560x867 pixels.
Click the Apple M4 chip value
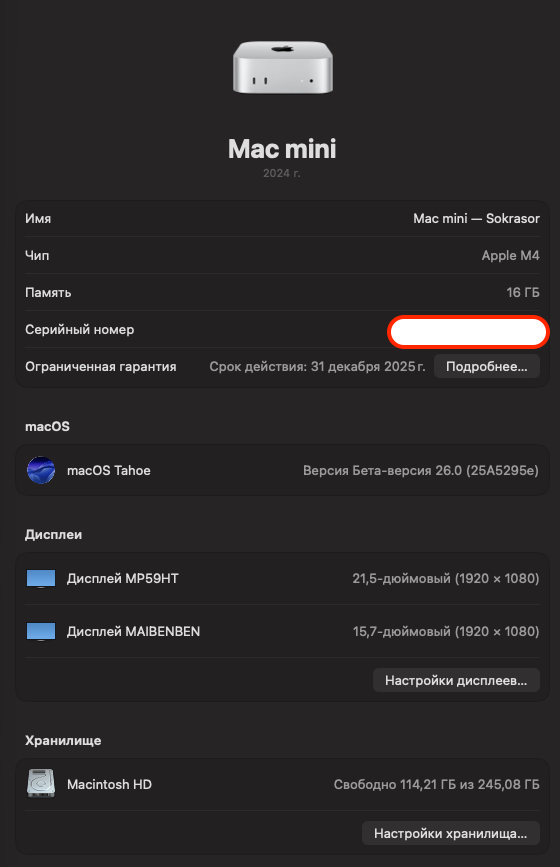pos(510,255)
